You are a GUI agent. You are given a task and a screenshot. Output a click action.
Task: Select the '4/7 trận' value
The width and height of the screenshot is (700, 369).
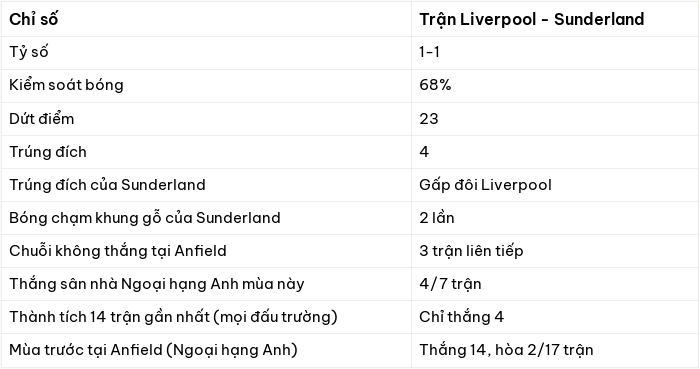pos(450,284)
